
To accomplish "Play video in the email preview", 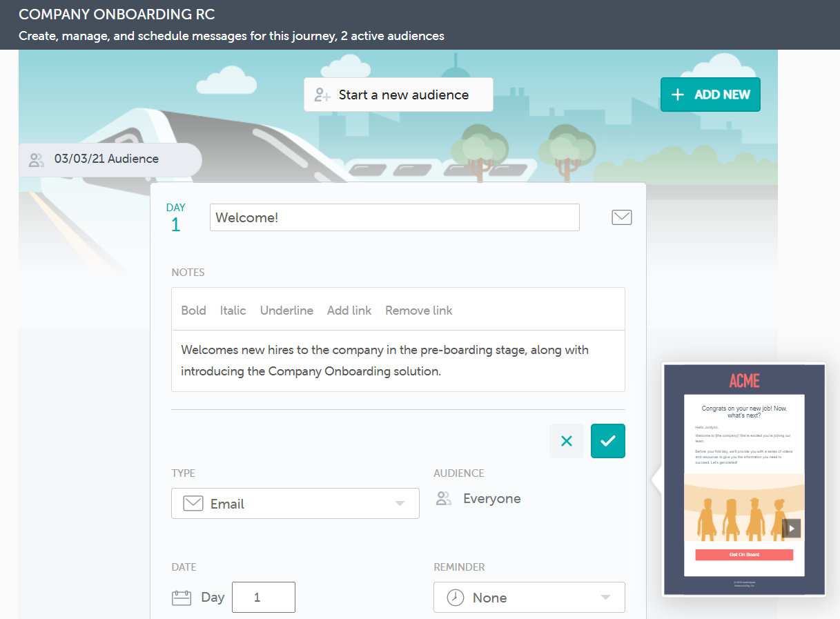I will (792, 529).
